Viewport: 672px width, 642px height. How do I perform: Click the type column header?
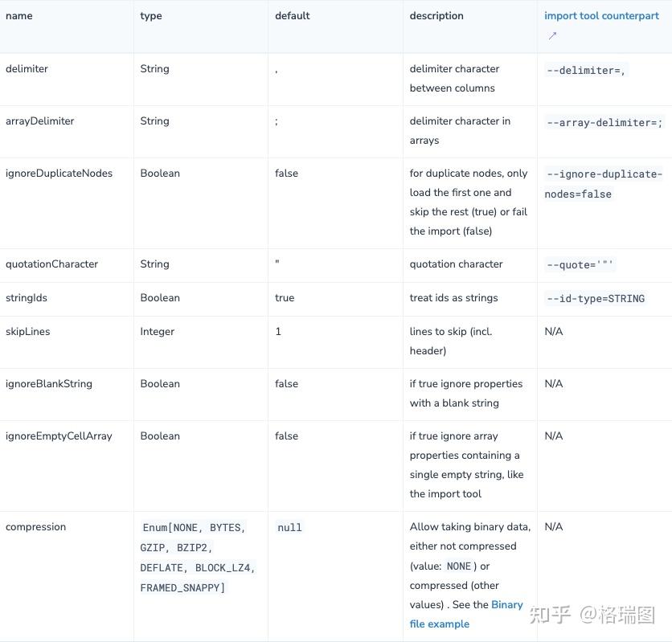coord(151,15)
